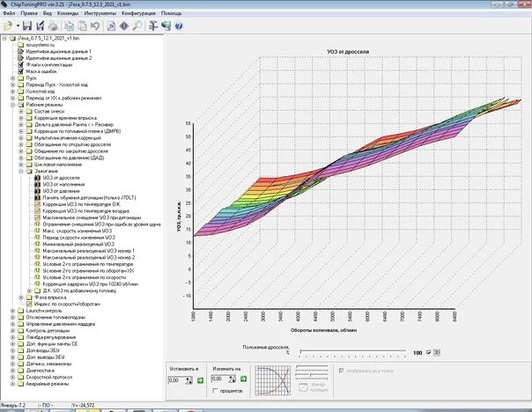Select УОЗ от давления table icon
Screen dimensions: 532x412
[37, 191]
